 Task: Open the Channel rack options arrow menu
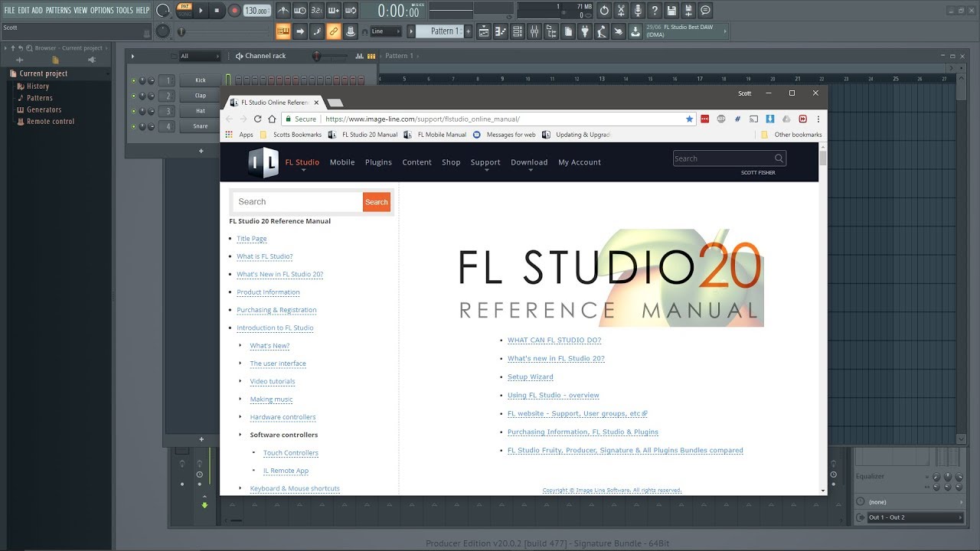tap(132, 56)
